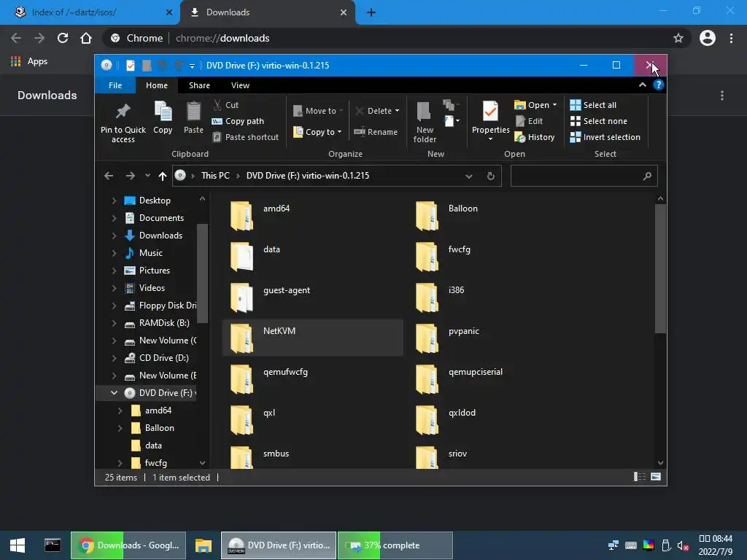
Task: Open Chrome profile avatar icon
Action: [x=708, y=38]
